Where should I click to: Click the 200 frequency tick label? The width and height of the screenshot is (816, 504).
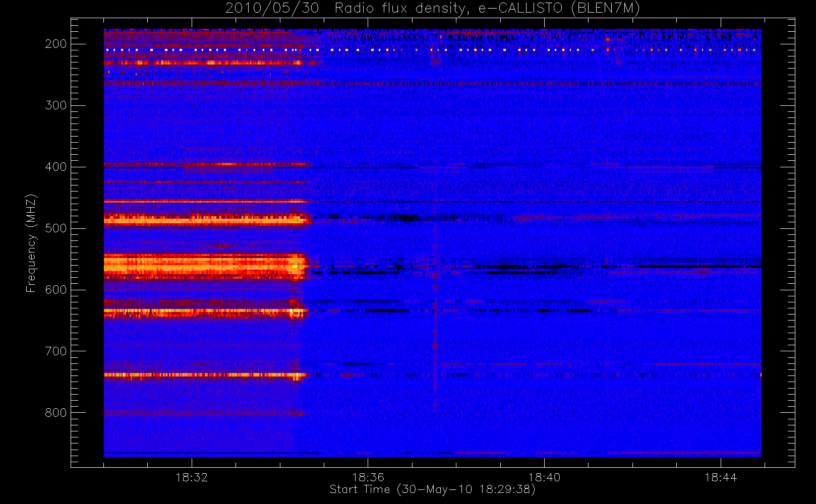(55, 44)
